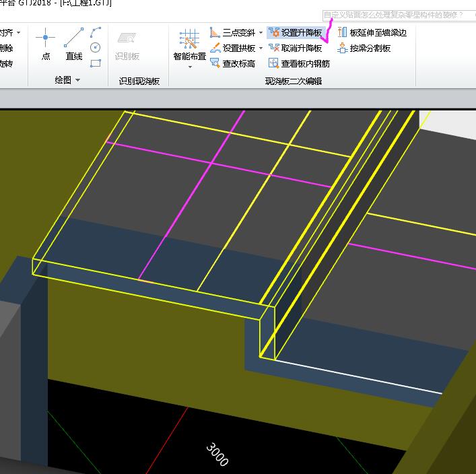
Task: Select the Straight Line (直线) drawing tool
Action: (x=74, y=44)
